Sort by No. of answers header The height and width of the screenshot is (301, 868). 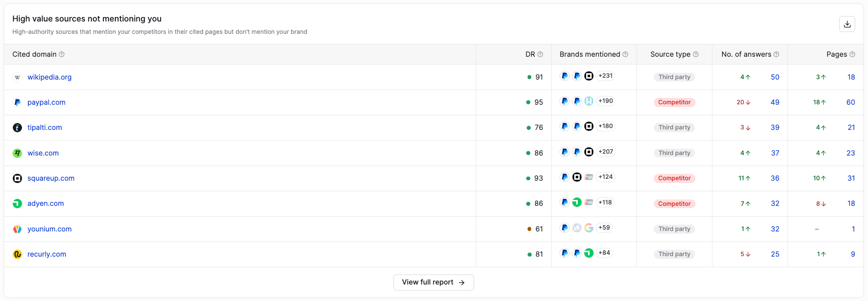coord(746,54)
